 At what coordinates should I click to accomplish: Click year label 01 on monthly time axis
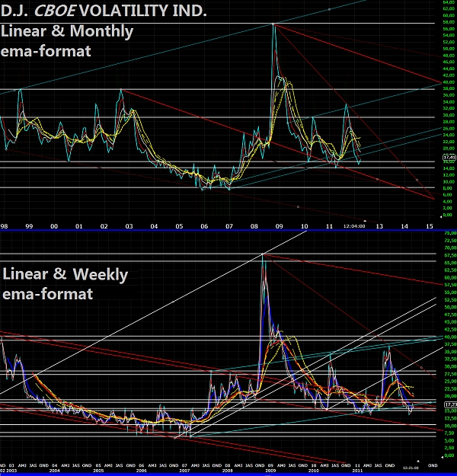(x=79, y=226)
